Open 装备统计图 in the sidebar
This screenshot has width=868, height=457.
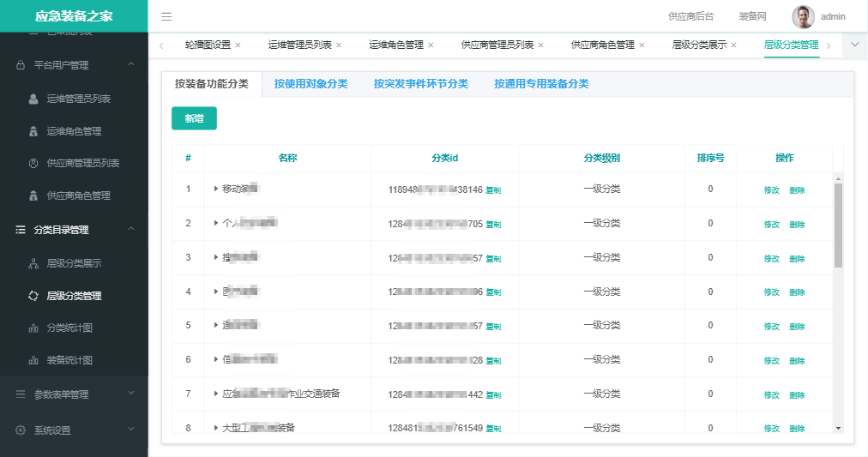pyautogui.click(x=69, y=361)
